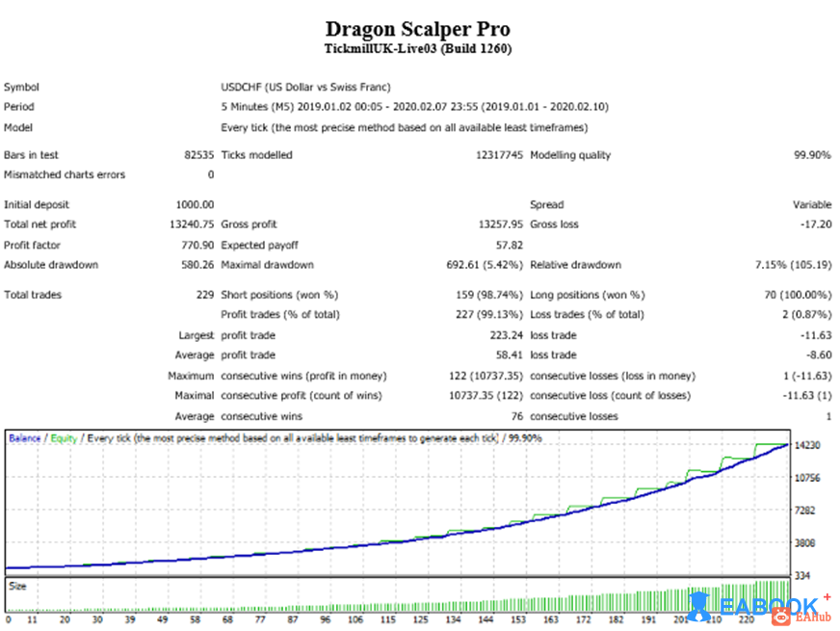The height and width of the screenshot is (631, 840).
Task: Click the Relative drawdown value 7.15% (105.19)
Action: tap(794, 265)
